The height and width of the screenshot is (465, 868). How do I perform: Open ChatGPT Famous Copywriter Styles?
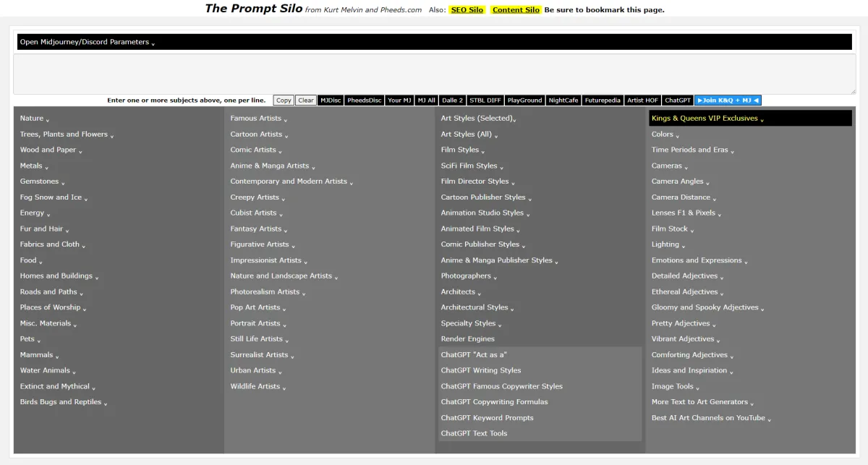tap(502, 387)
